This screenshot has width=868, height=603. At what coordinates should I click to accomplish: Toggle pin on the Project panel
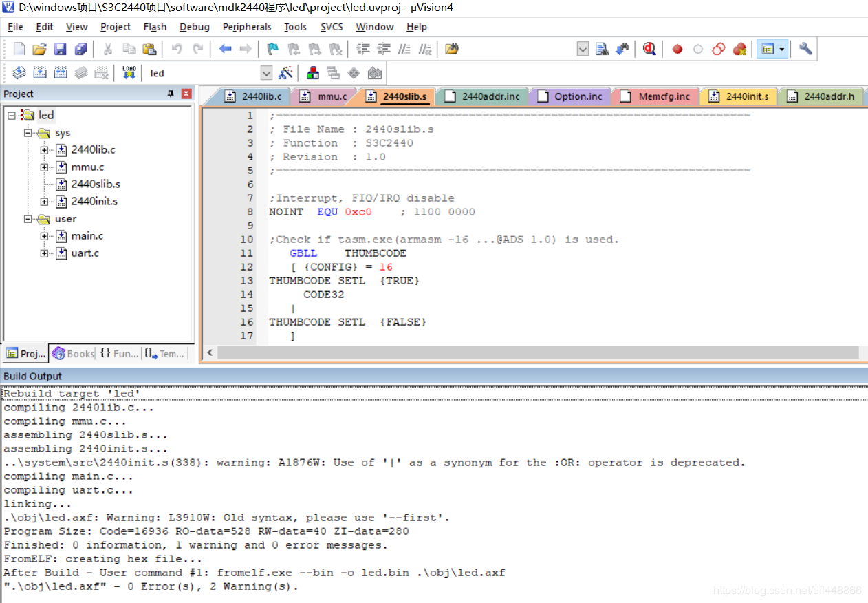point(171,94)
